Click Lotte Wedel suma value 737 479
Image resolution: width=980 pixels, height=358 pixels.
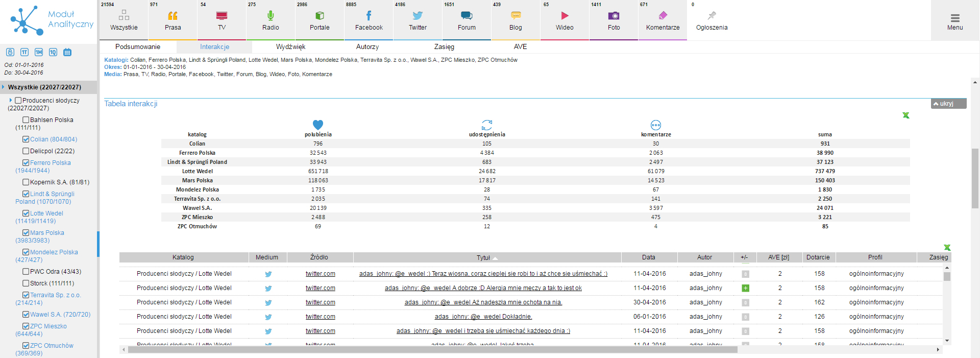pyautogui.click(x=825, y=171)
